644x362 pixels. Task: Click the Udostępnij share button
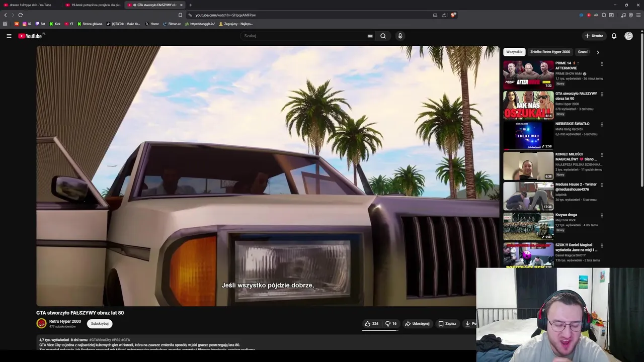417,324
